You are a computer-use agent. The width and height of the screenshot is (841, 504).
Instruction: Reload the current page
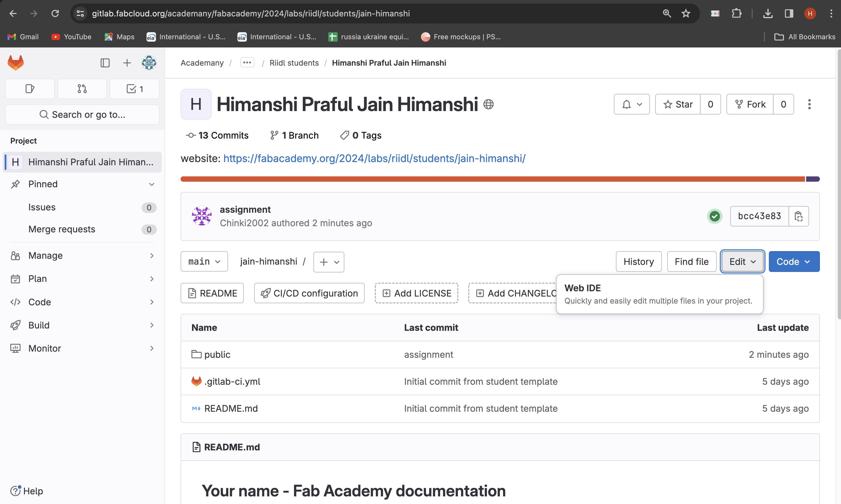click(55, 13)
